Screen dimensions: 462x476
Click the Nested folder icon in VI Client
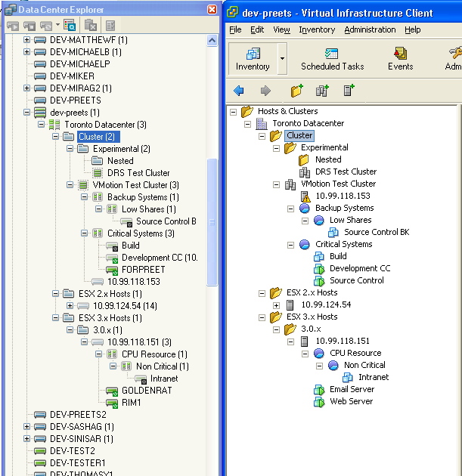[x=304, y=159]
